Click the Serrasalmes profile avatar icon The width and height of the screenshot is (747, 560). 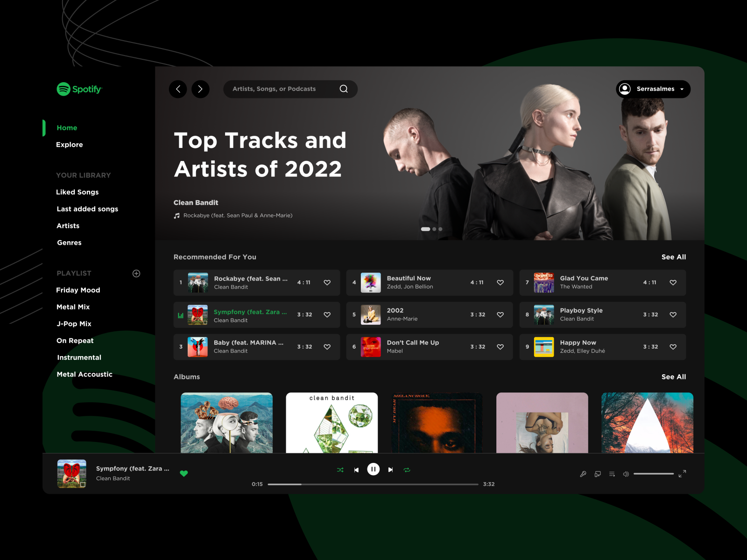[625, 89]
